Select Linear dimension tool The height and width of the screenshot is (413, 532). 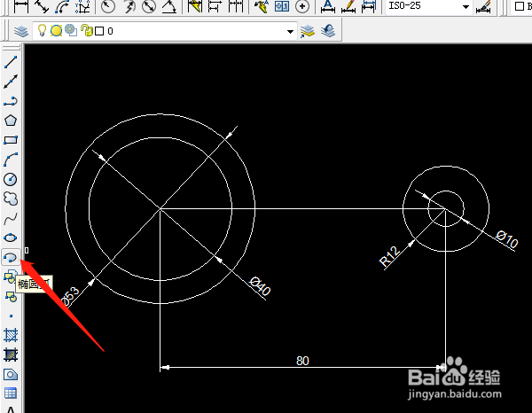pos(21,6)
